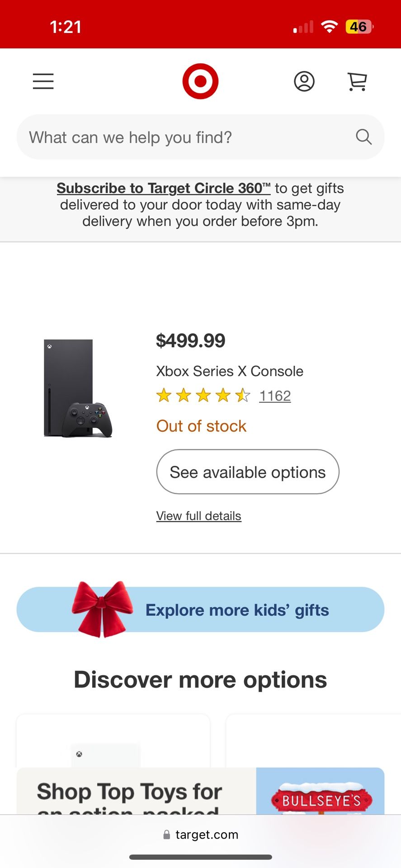View the shopping cart icon
401x868 pixels.
point(357,81)
